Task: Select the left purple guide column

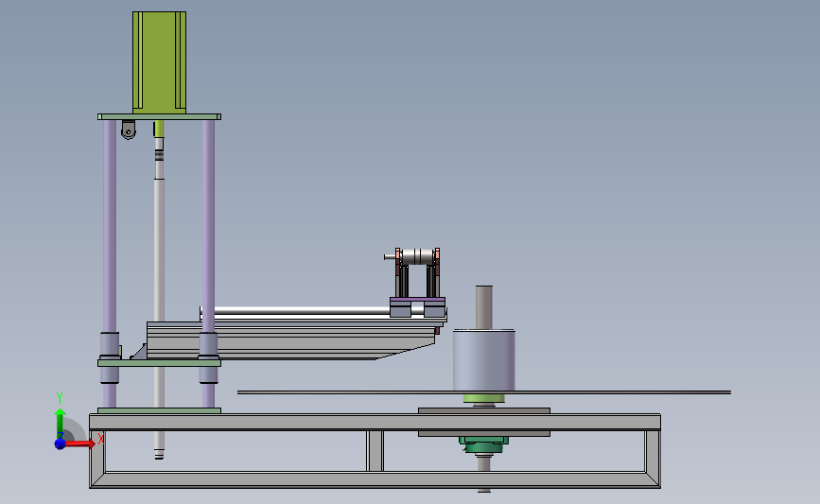Action: (x=110, y=226)
